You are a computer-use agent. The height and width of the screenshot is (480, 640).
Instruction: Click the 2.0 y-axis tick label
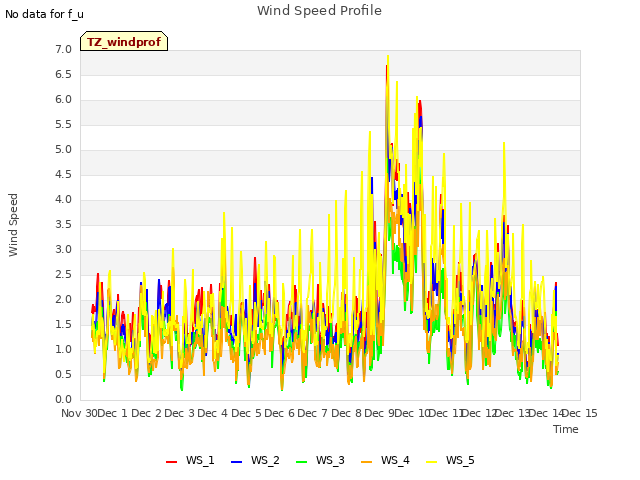(63, 300)
